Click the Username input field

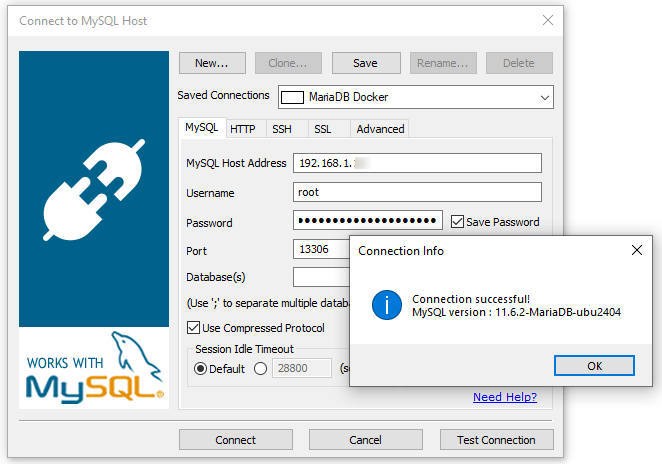coord(416,192)
